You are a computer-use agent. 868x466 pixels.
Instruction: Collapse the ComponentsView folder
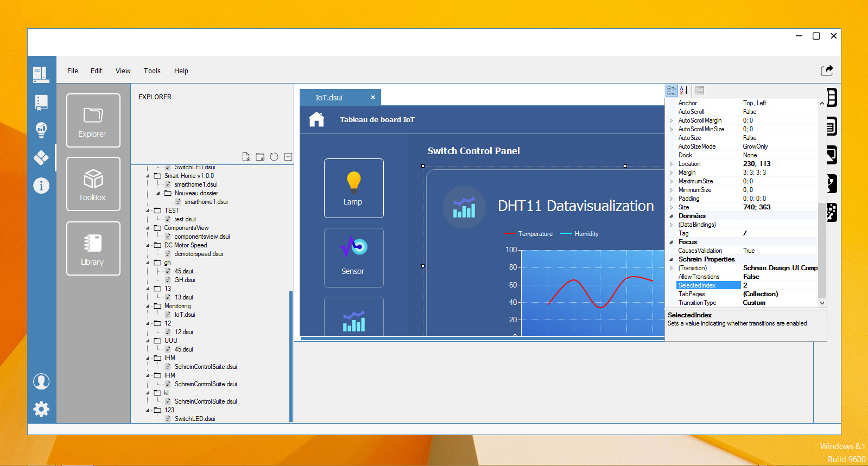click(x=148, y=228)
